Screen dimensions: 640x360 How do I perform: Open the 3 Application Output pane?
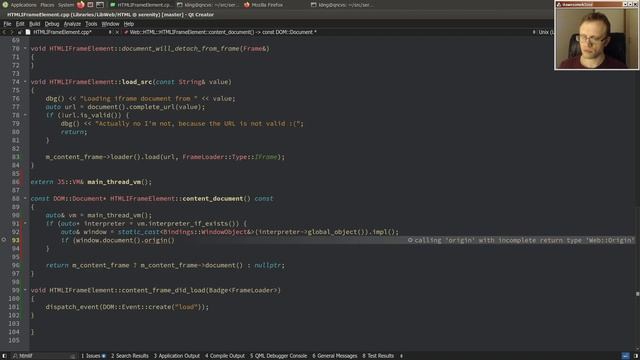(177, 356)
